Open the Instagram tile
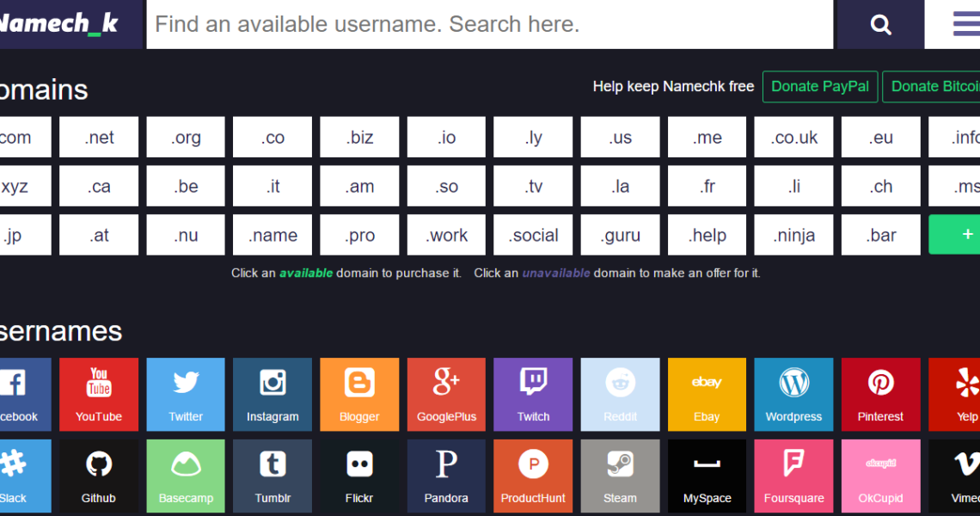 (273, 394)
